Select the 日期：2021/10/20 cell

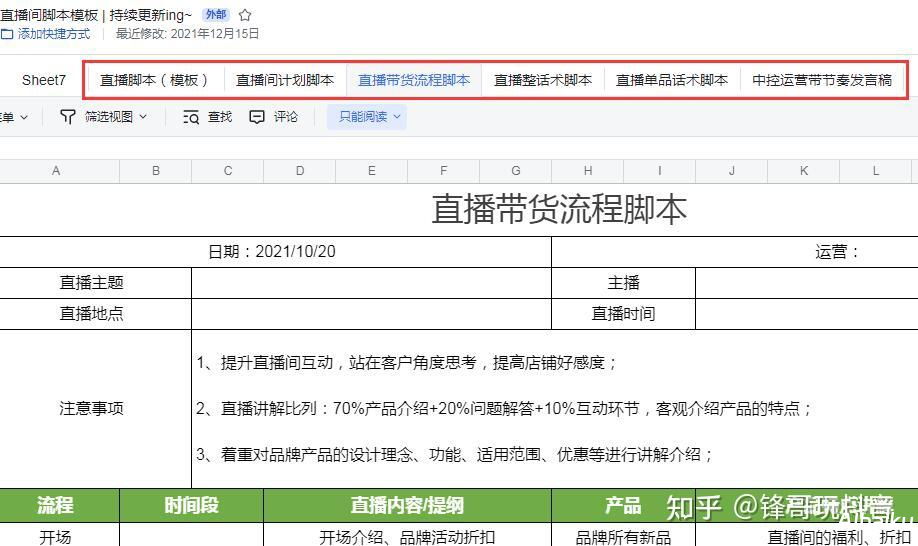(272, 252)
